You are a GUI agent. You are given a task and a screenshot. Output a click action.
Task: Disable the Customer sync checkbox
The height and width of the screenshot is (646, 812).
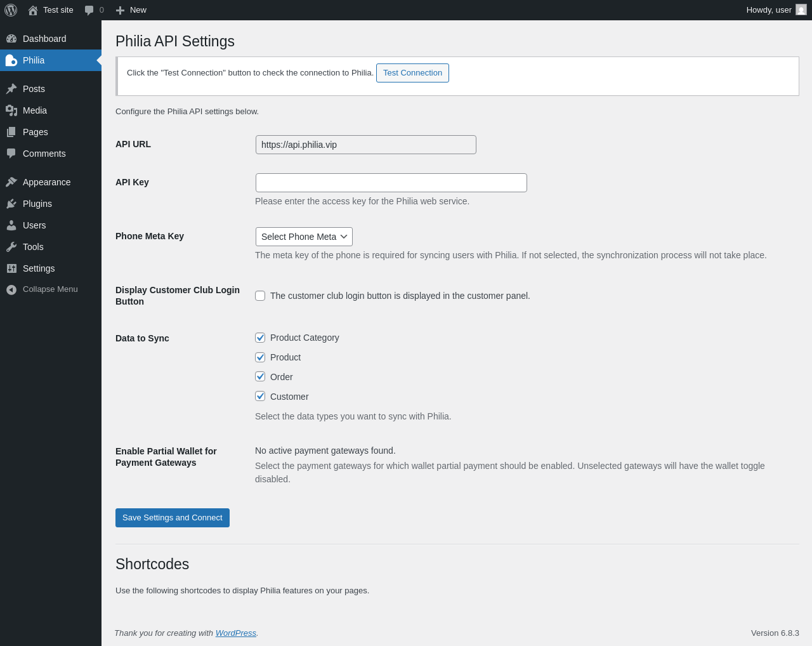[x=260, y=396]
